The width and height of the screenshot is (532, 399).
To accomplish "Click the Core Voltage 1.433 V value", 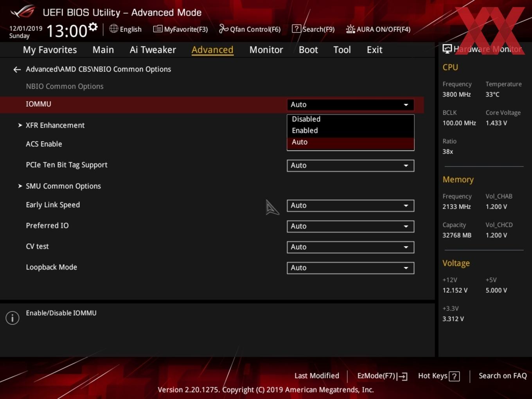I will [x=496, y=123].
